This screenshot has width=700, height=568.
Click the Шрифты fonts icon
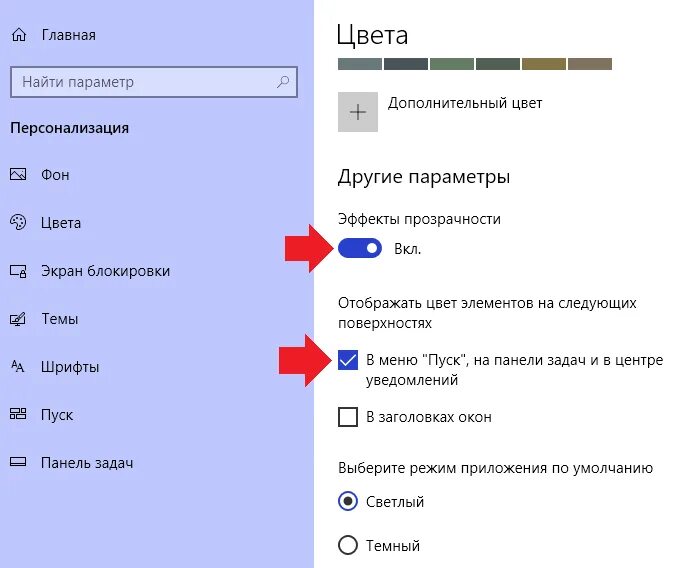click(x=18, y=367)
